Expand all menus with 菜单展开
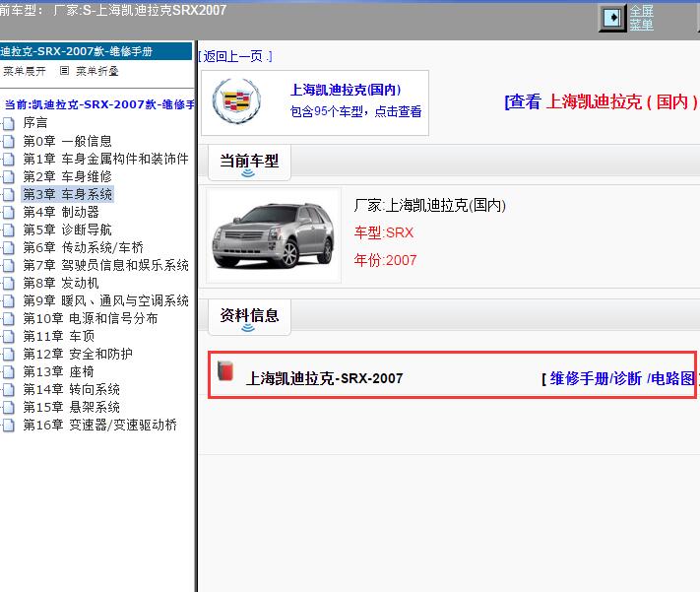 click(24, 71)
